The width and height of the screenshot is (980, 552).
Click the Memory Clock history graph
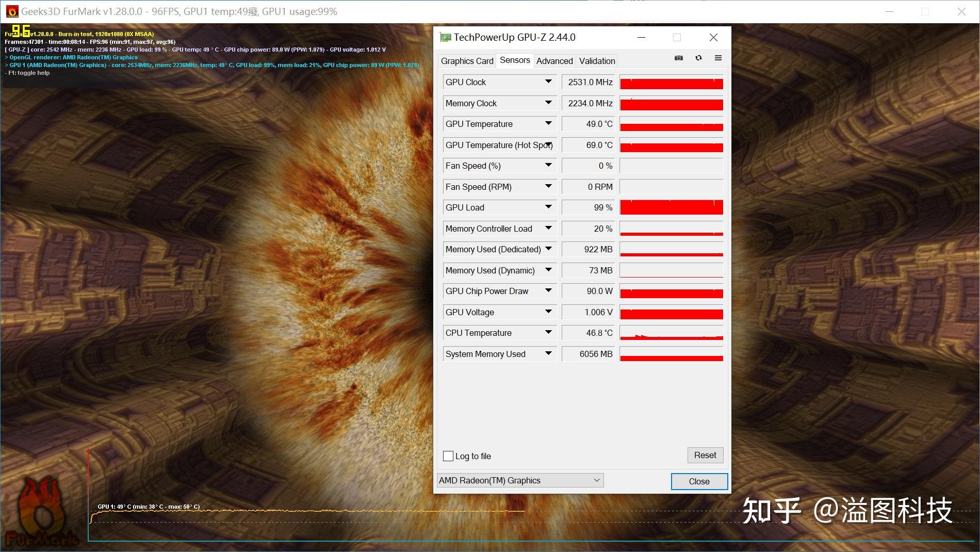point(671,103)
